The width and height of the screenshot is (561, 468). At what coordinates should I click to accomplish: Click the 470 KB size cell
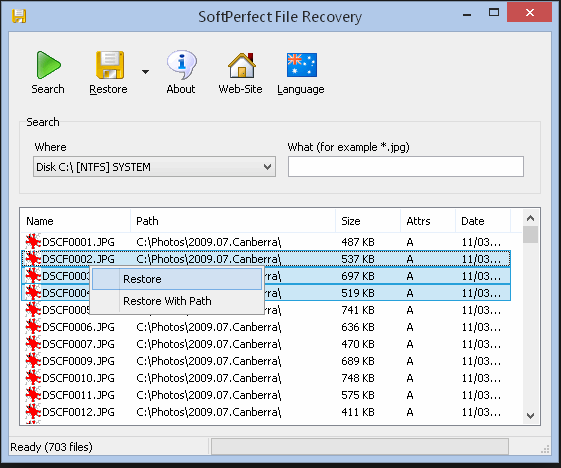pyautogui.click(x=358, y=344)
